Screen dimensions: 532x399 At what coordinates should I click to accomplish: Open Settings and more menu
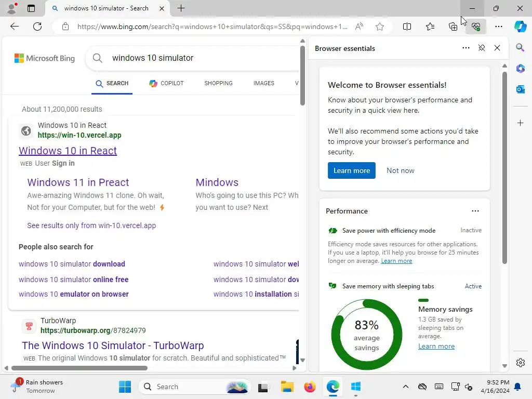[x=498, y=26]
